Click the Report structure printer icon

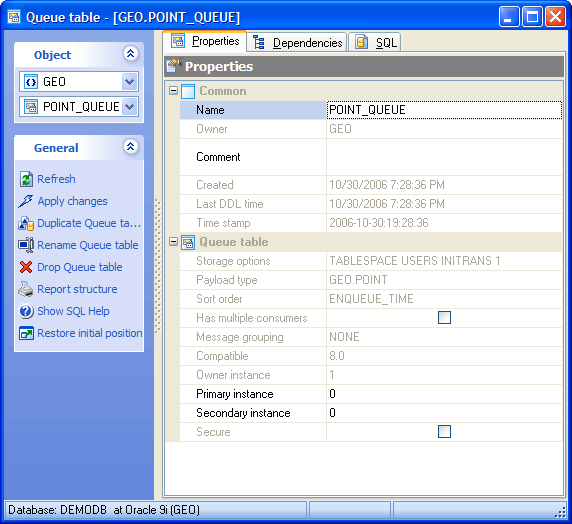coord(26,289)
